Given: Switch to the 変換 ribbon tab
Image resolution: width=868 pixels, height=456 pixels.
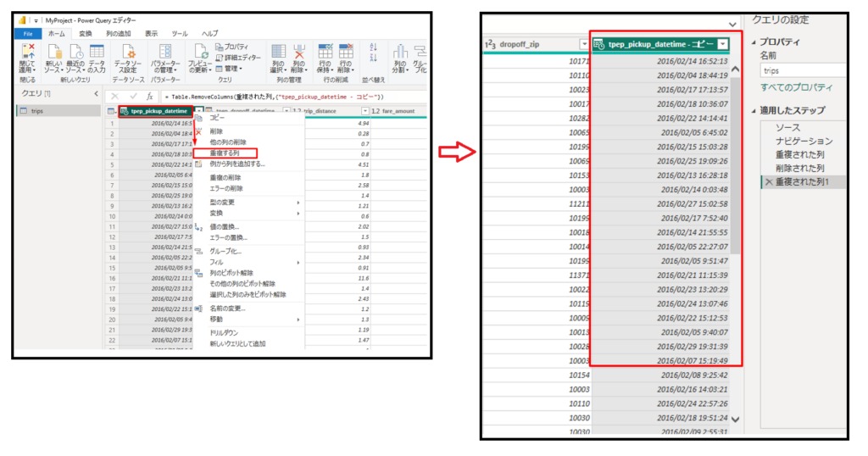Looking at the screenshot, I should pyautogui.click(x=85, y=33).
